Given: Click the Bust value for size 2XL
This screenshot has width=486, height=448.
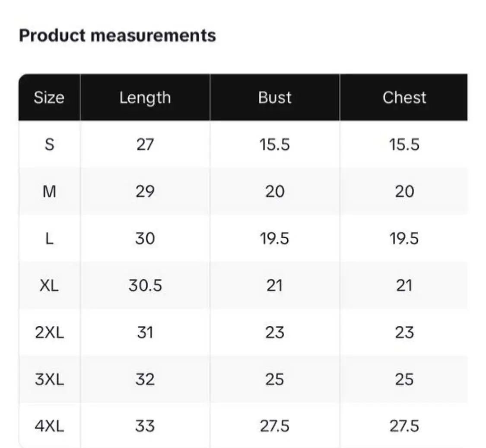Looking at the screenshot, I should (x=275, y=333).
